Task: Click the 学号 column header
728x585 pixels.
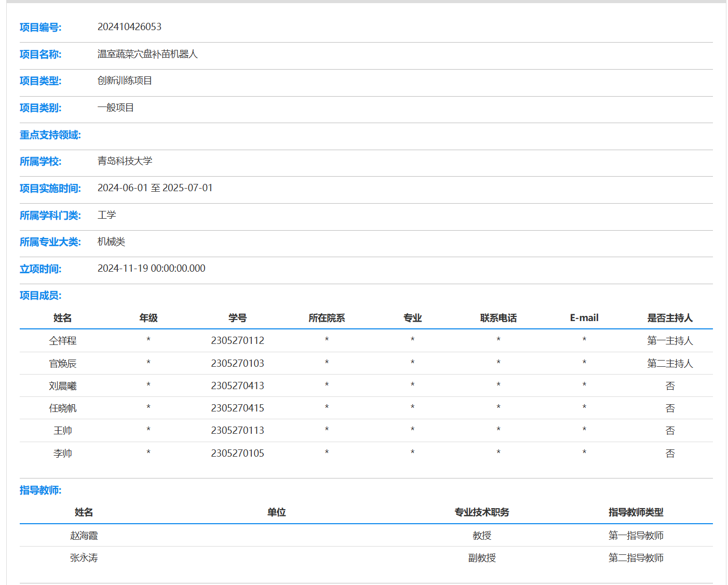Action: click(x=237, y=318)
